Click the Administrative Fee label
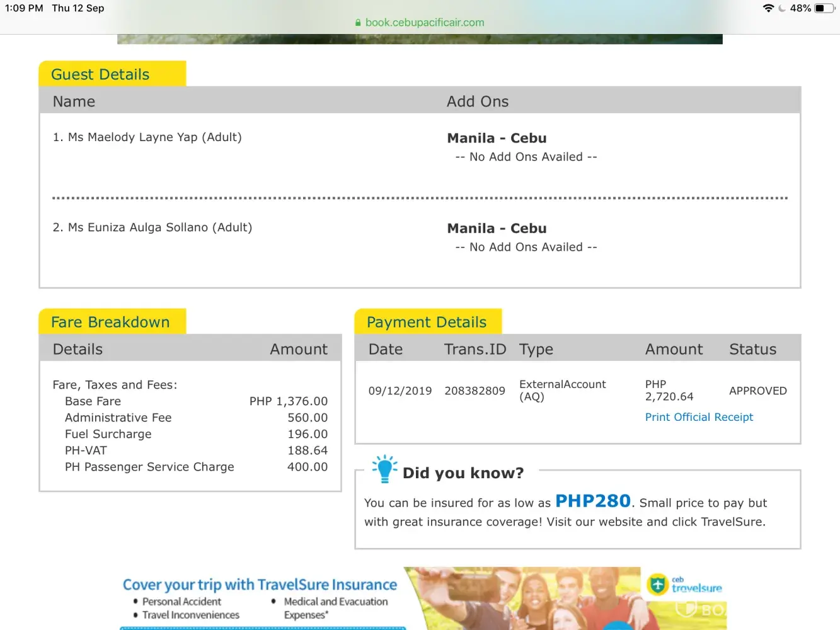The width and height of the screenshot is (840, 630). (x=118, y=418)
